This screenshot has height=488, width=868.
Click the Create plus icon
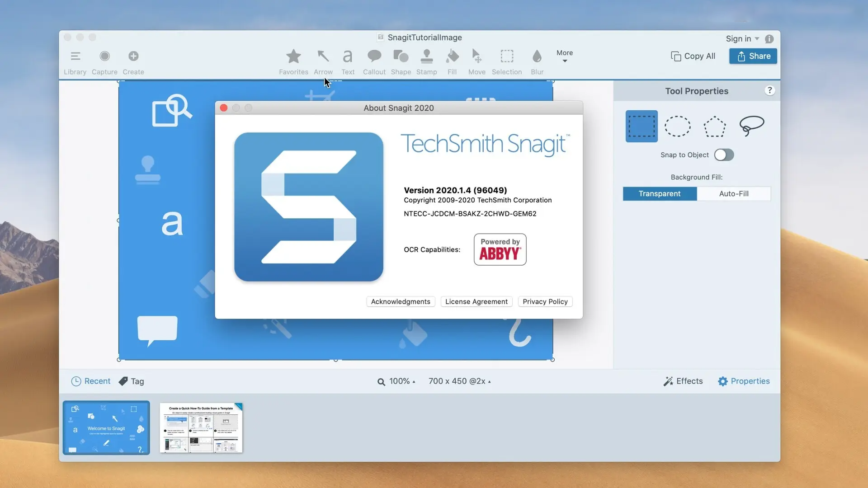(133, 56)
